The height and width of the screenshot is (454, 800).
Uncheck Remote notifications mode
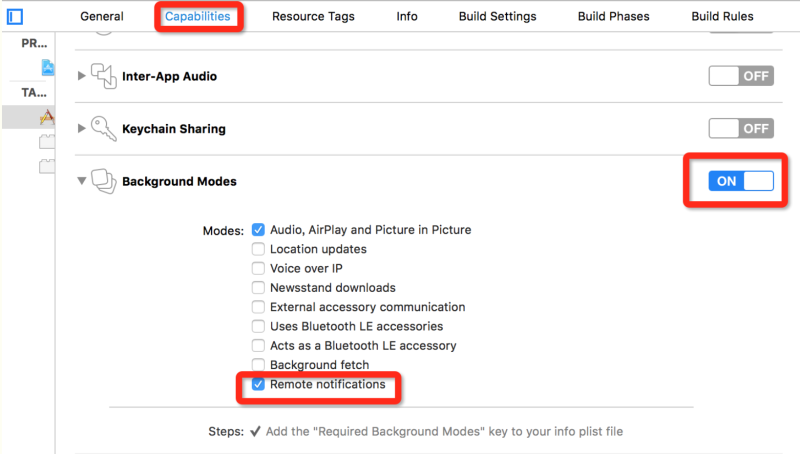click(x=259, y=385)
